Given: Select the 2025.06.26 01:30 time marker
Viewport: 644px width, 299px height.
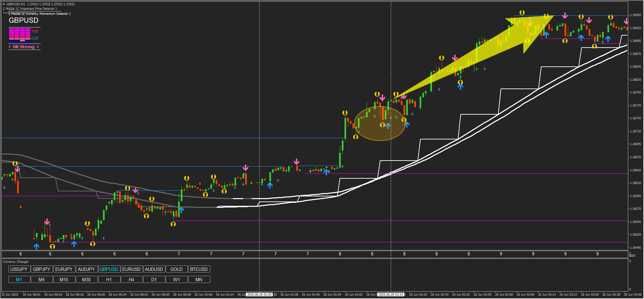Looking at the screenshot, I should point(259,295).
